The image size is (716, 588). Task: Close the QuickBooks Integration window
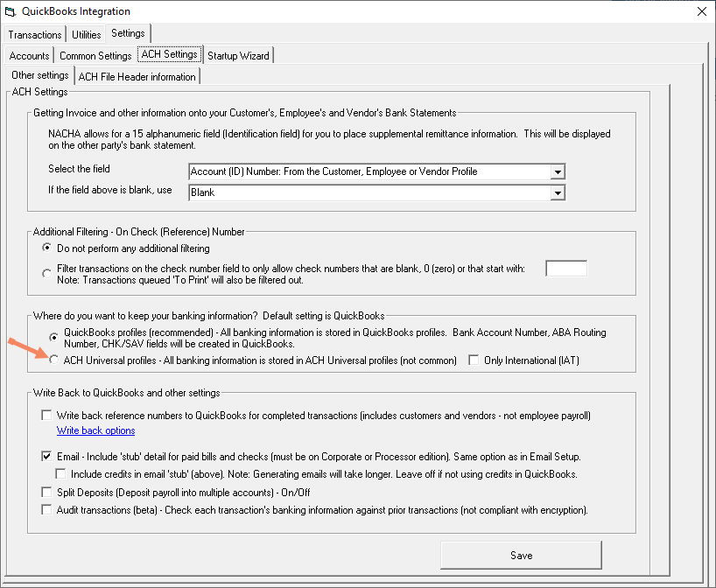click(702, 11)
